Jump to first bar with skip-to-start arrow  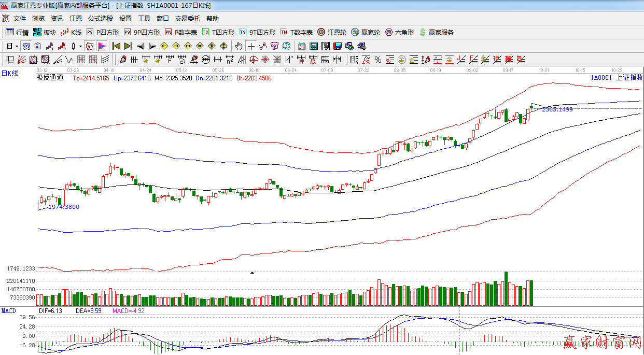pyautogui.click(x=117, y=46)
